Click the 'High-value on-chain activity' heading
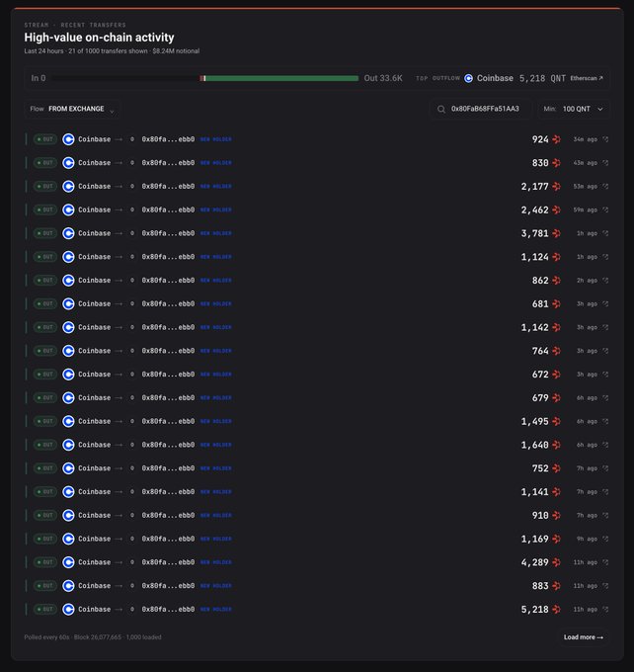Screen dimensions: 634x672 click(99, 38)
